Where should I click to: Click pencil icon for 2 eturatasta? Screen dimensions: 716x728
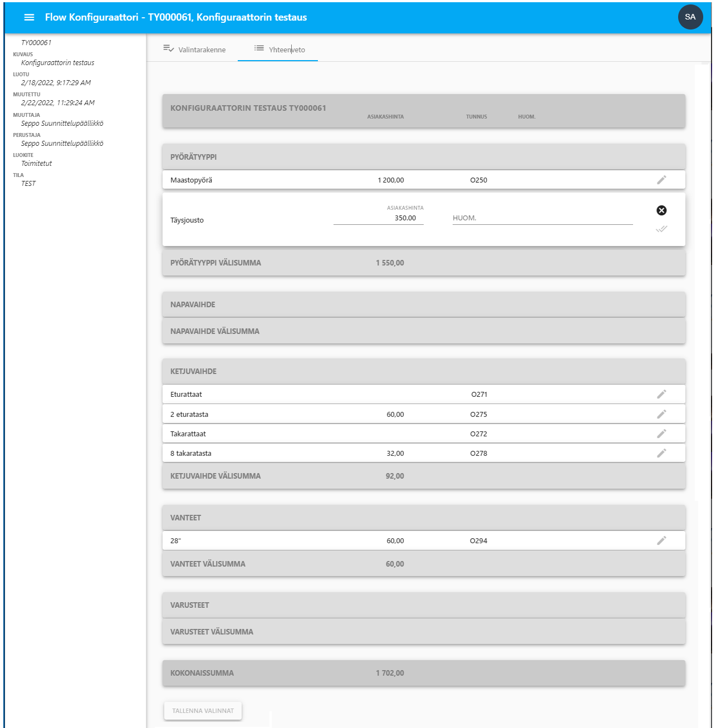(x=661, y=414)
